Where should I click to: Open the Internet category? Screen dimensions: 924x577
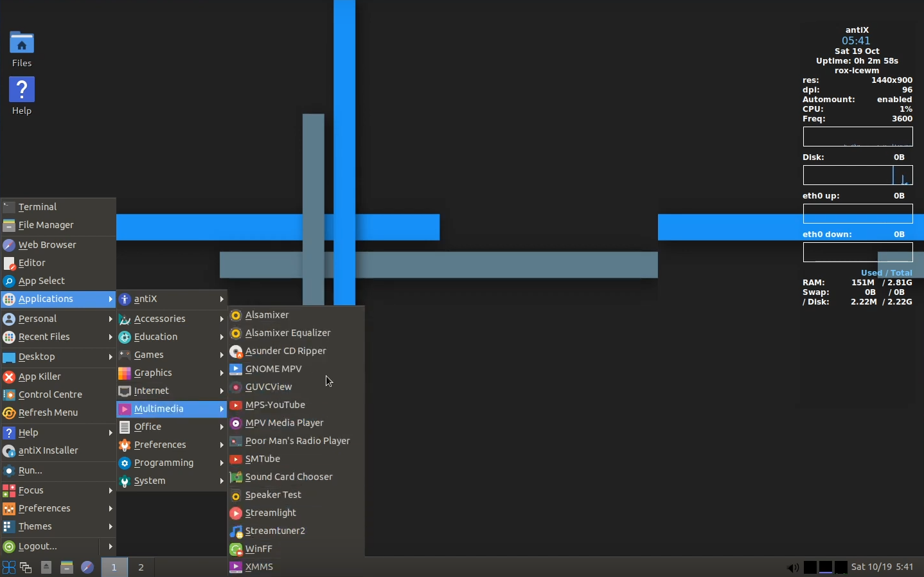click(172, 391)
